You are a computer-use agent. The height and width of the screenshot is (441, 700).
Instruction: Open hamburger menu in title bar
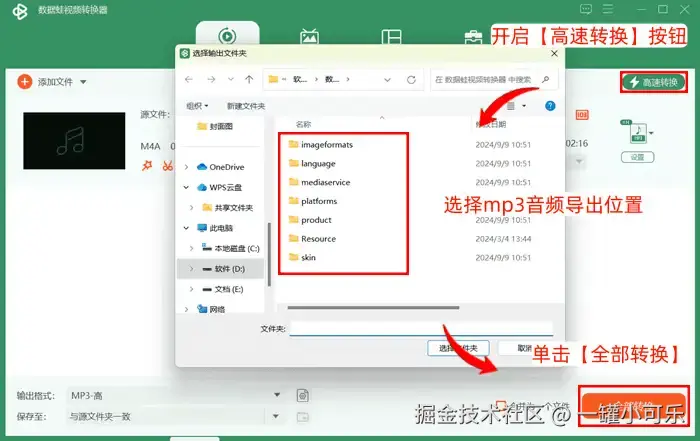(x=608, y=9)
